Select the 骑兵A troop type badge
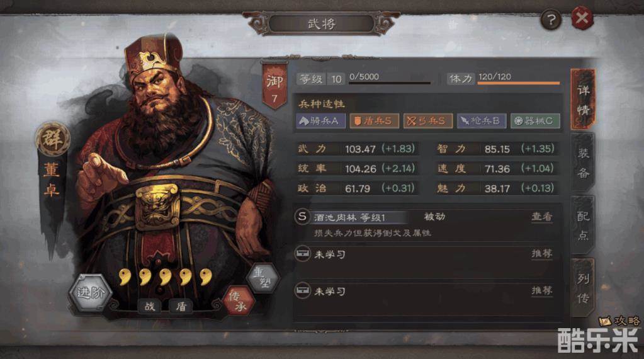 (321, 121)
